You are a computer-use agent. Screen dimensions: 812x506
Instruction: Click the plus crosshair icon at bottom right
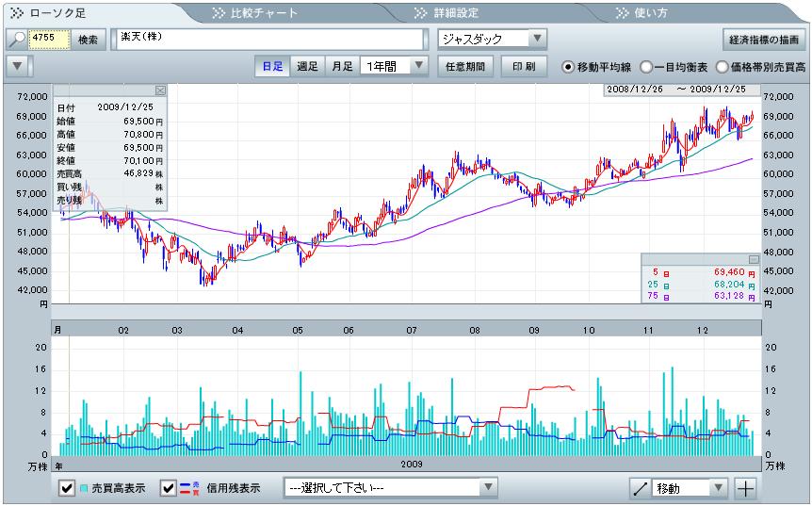745,488
